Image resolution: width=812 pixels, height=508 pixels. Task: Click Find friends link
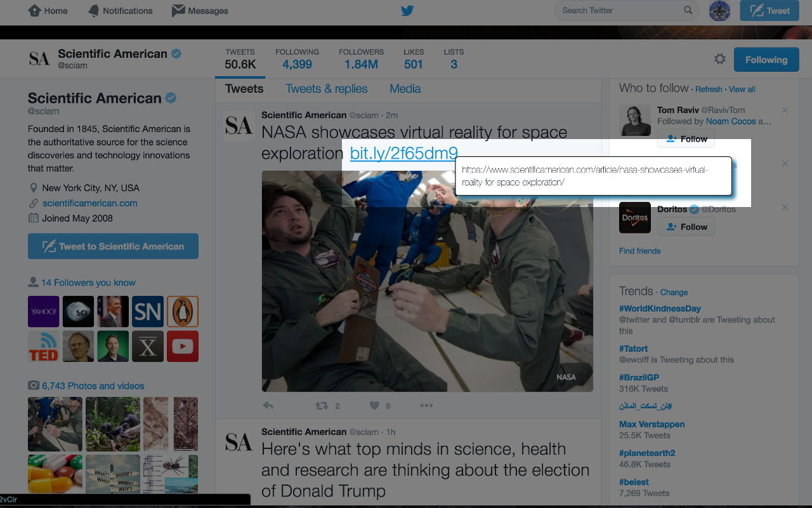point(639,251)
